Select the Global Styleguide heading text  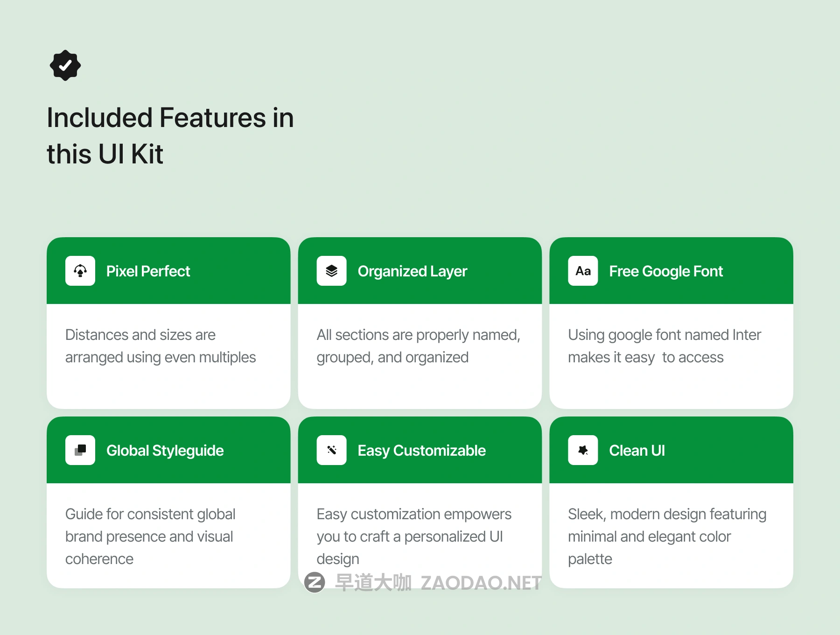165,451
